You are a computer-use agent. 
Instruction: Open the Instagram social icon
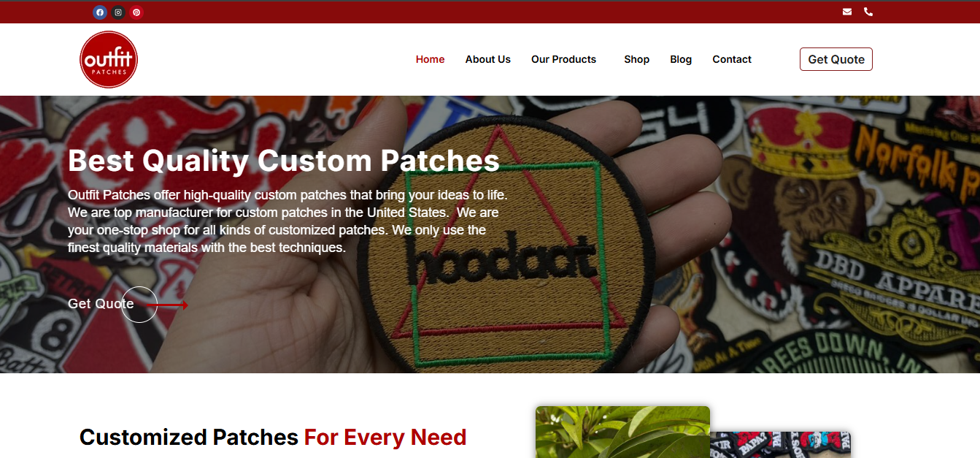(118, 12)
